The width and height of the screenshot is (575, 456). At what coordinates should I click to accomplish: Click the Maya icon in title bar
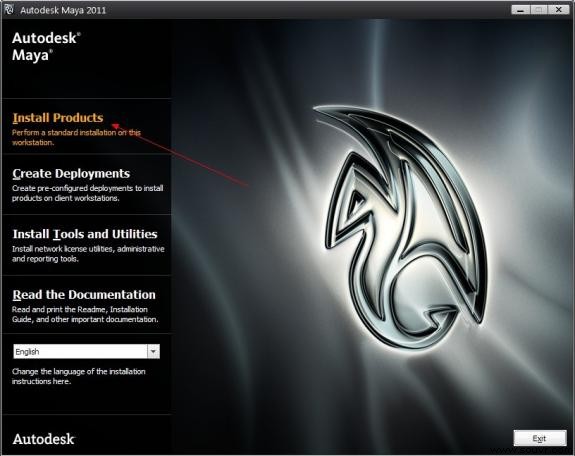[x=9, y=10]
